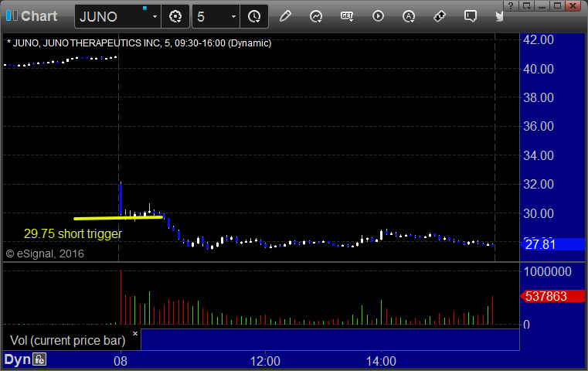Click the Dyn label in bottom bar

tap(17, 359)
